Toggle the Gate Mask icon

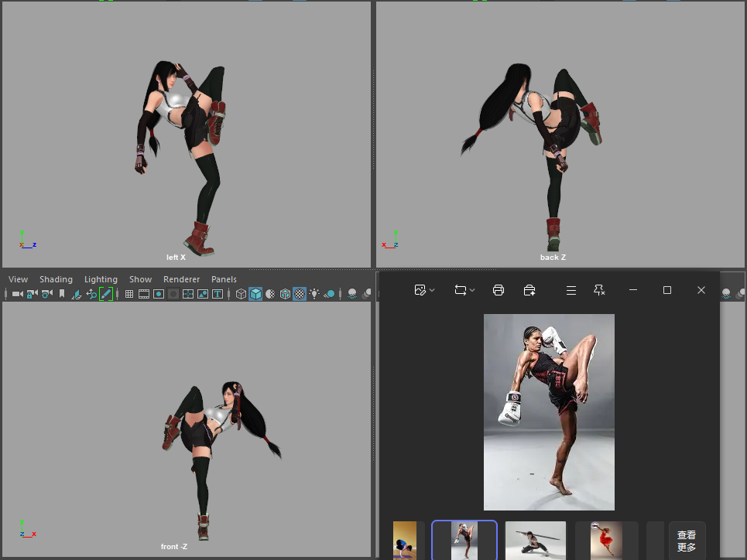click(173, 294)
